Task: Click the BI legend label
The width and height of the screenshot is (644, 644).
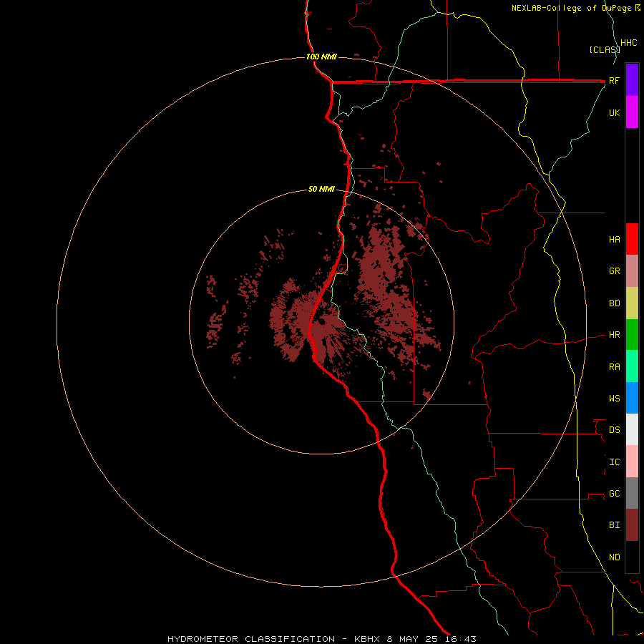Action: click(615, 525)
